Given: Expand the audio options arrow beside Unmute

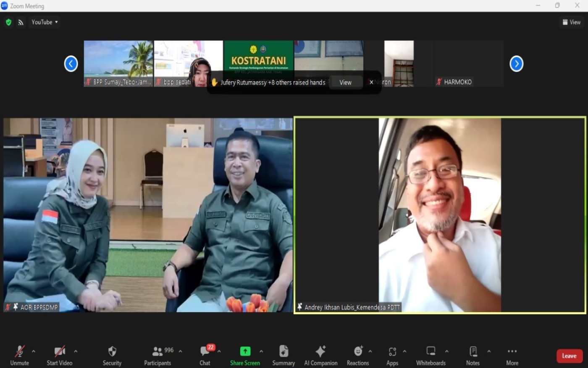Looking at the screenshot, I should (x=34, y=351).
